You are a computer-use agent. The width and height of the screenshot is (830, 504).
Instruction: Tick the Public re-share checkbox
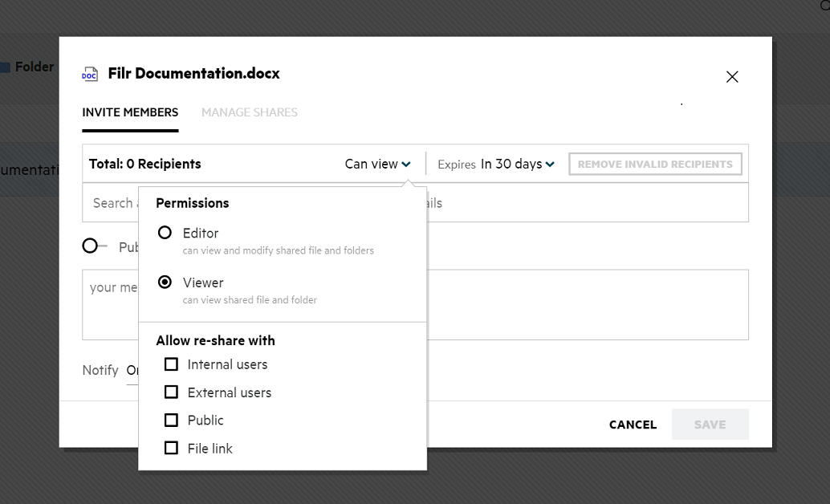[171, 420]
